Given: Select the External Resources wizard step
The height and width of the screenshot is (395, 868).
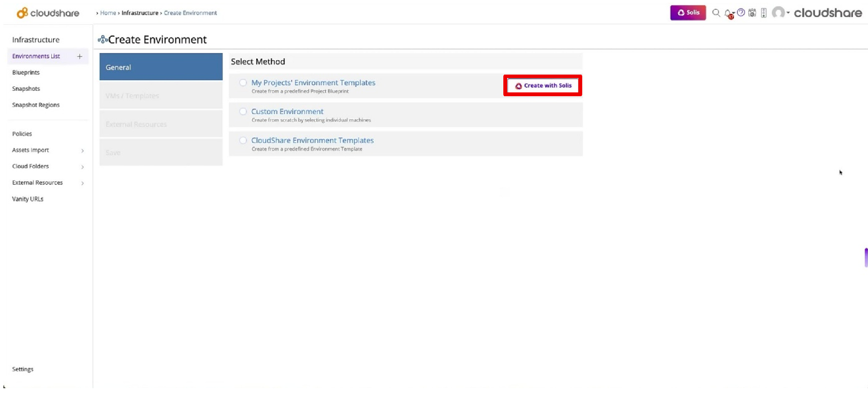Looking at the screenshot, I should pos(161,124).
